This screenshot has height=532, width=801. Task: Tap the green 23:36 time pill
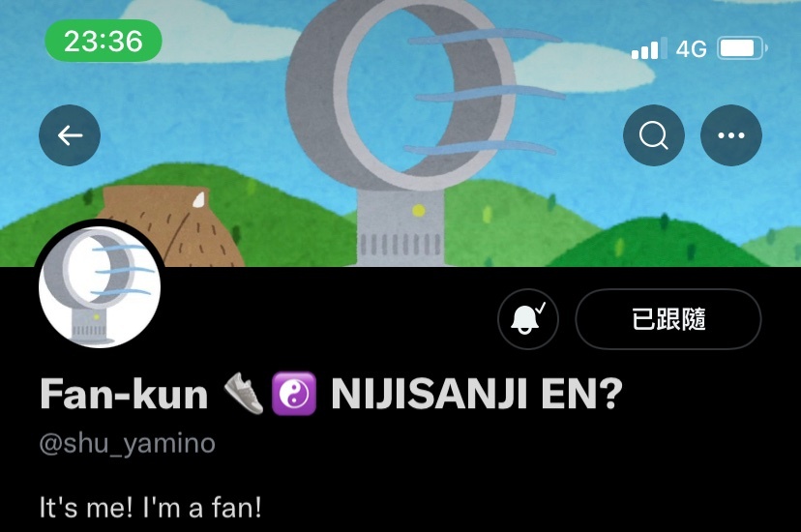coord(104,41)
